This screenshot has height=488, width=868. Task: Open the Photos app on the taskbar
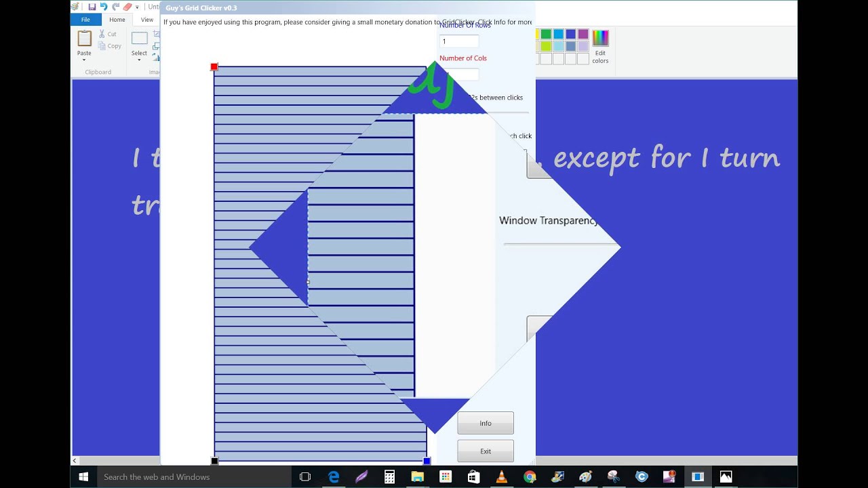(726, 477)
